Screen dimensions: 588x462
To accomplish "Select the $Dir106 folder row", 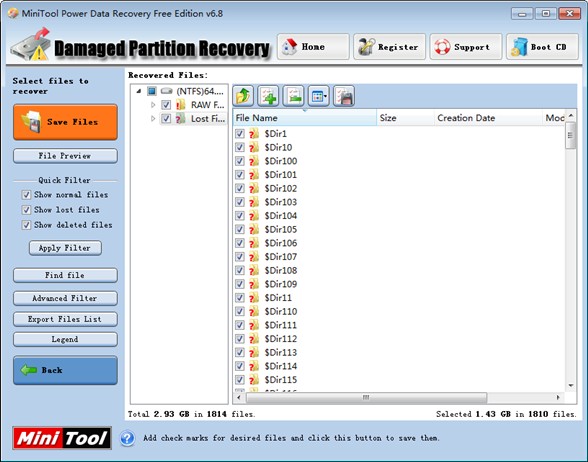I will [399, 243].
